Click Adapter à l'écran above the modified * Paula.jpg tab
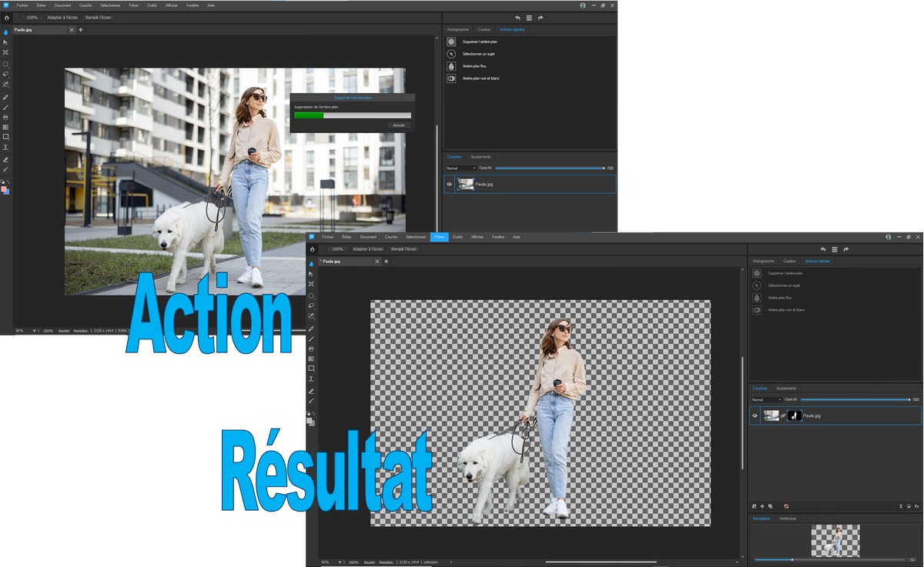Viewport: 924px width, 567px height. click(368, 249)
